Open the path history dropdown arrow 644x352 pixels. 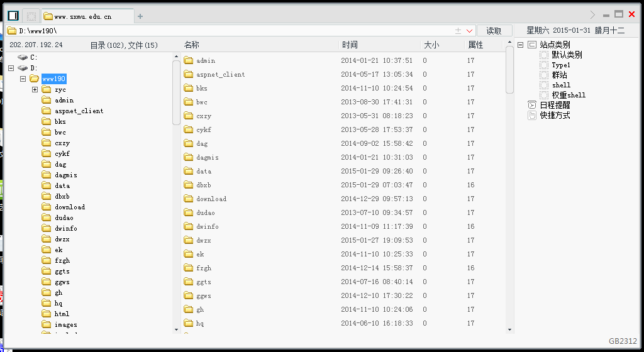pos(469,31)
